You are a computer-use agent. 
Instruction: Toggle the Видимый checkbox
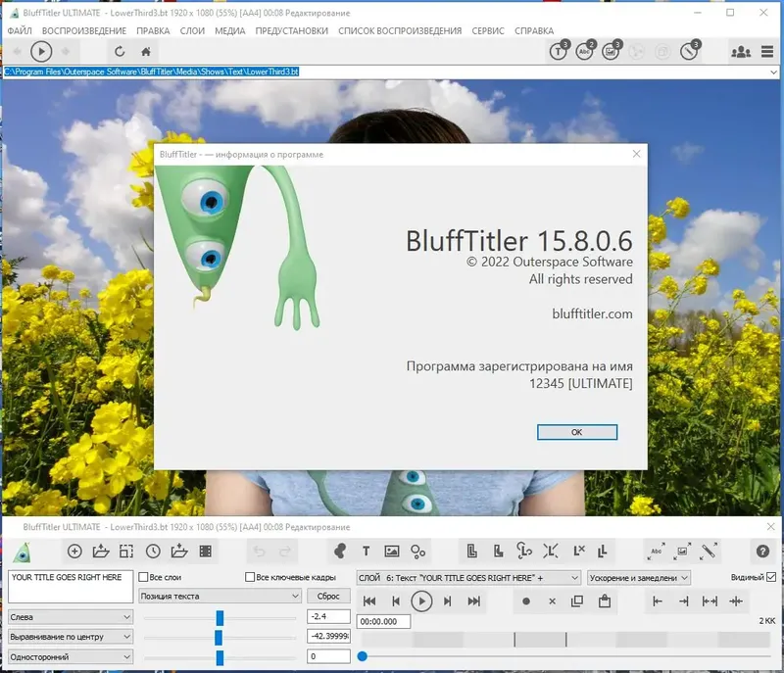(x=771, y=577)
